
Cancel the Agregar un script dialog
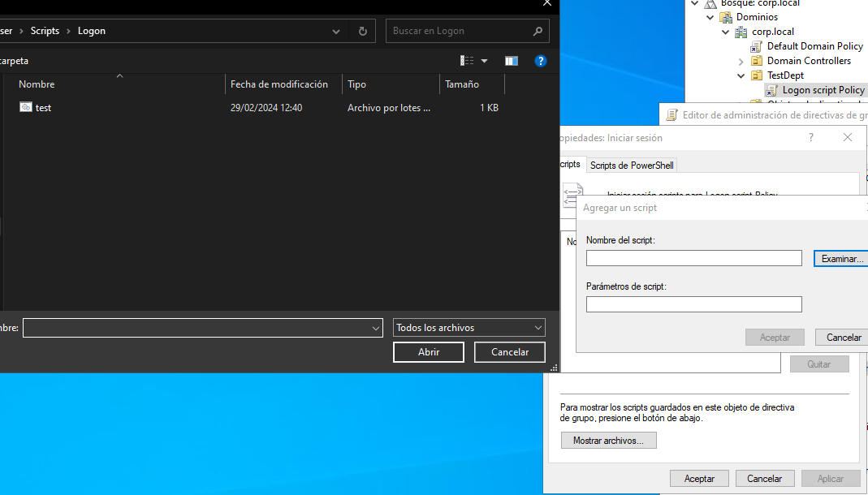click(x=843, y=338)
